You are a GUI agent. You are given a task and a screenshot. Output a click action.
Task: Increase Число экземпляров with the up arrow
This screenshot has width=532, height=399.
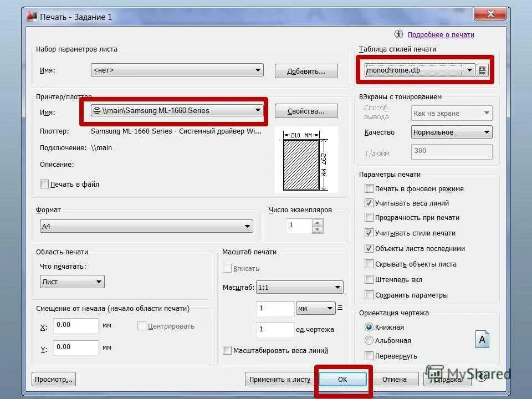click(x=317, y=223)
